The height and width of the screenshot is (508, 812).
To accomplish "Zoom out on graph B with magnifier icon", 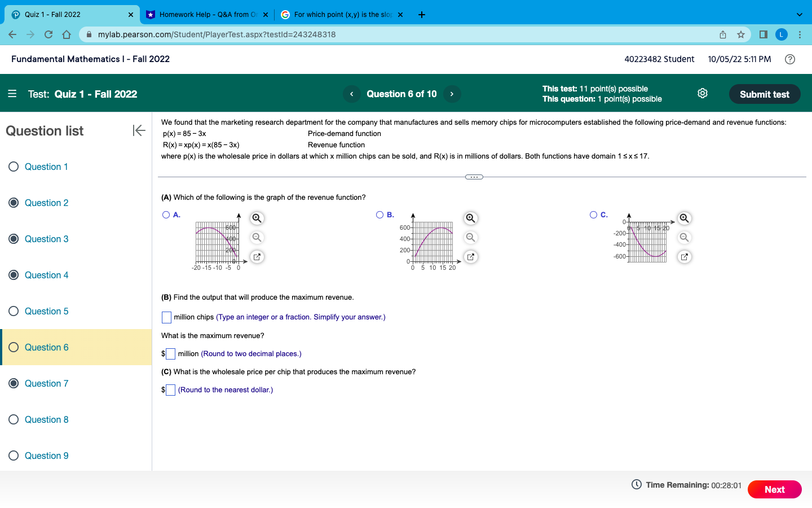I will [x=470, y=237].
